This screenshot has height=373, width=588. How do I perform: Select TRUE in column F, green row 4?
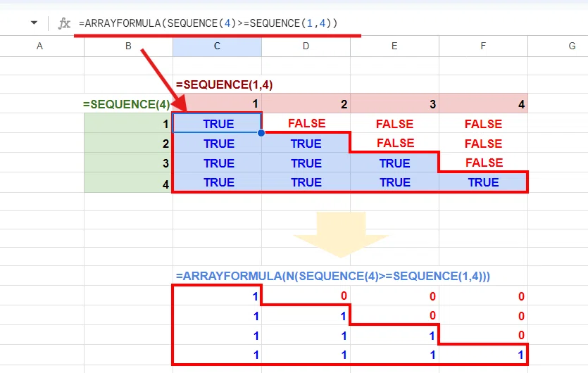[483, 182]
